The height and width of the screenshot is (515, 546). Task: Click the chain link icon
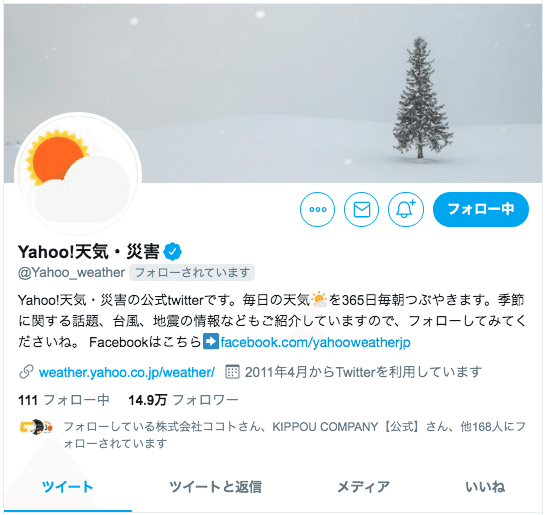click(26, 372)
